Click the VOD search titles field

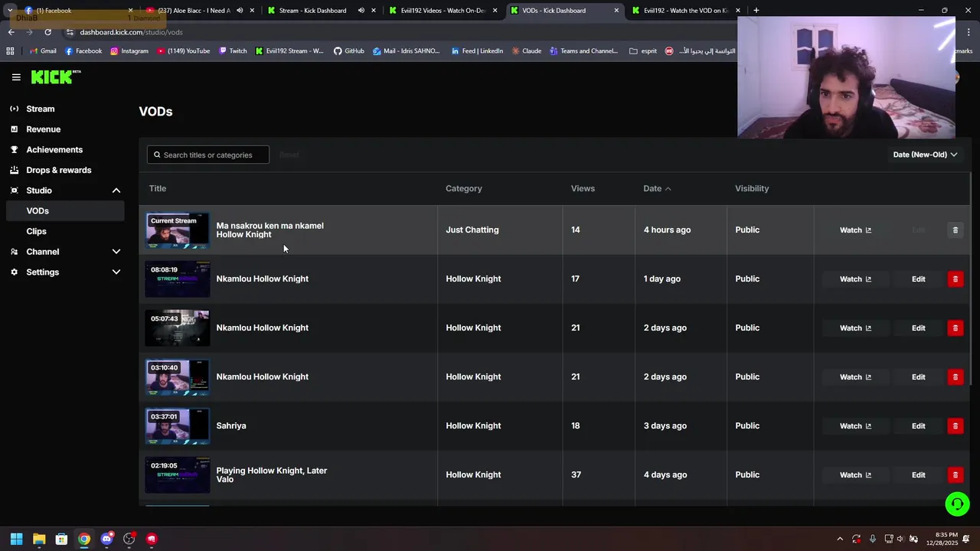click(208, 155)
